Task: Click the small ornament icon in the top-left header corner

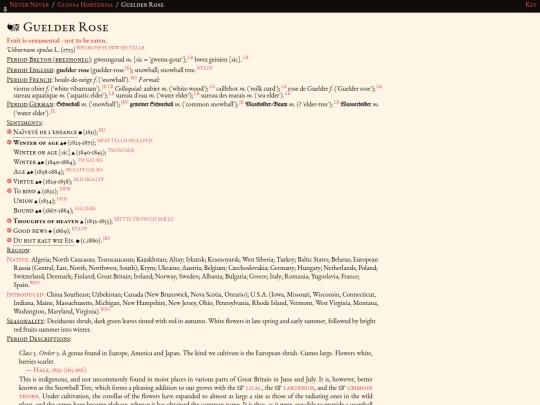Action: coord(5,9)
